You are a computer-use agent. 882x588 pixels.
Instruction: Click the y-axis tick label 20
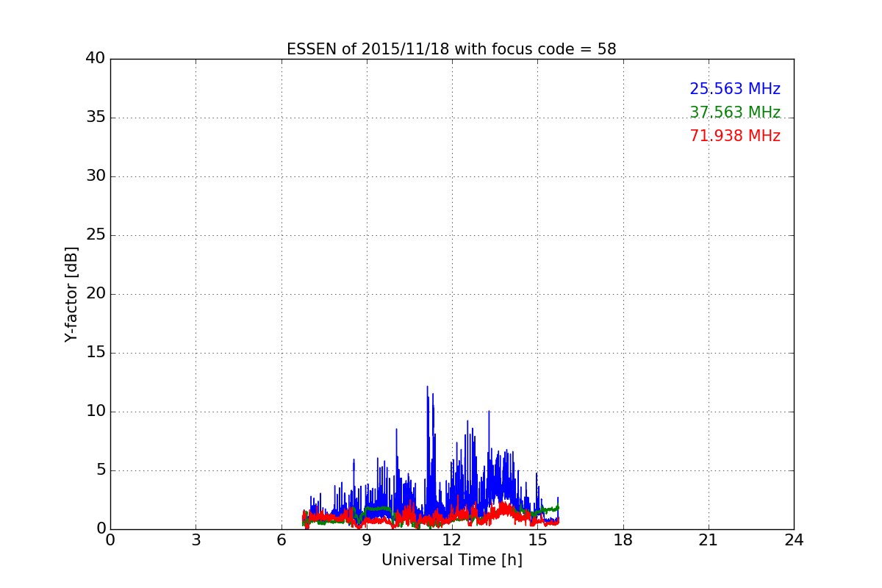pyautogui.click(x=96, y=294)
